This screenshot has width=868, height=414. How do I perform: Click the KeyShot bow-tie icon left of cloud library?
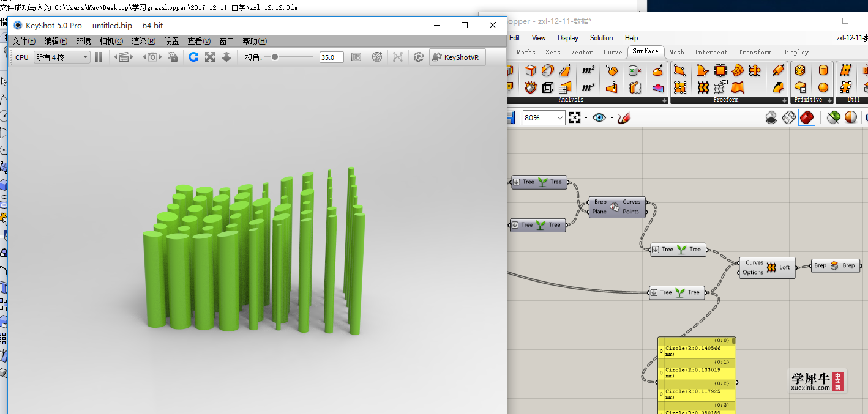point(398,57)
